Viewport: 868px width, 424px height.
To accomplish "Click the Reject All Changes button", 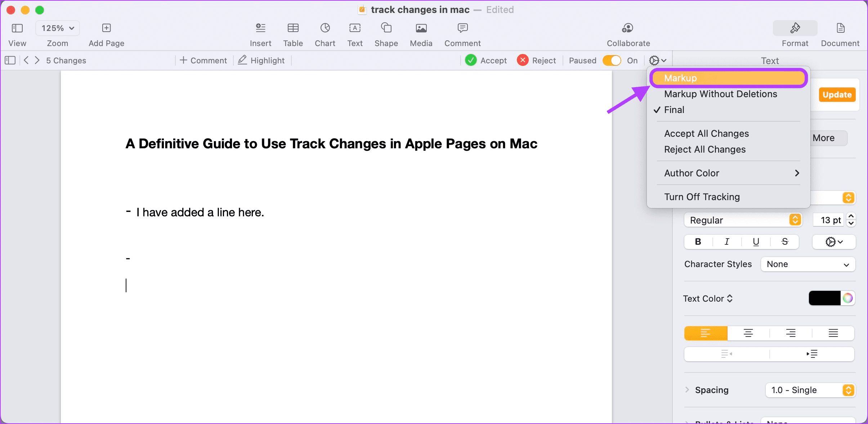I will (x=705, y=149).
